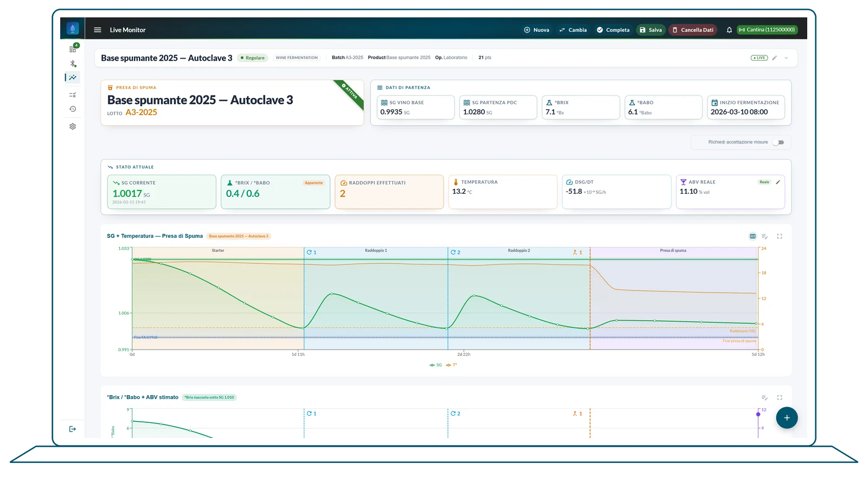The image size is (868, 489).
Task: Save with the Salva button
Action: [650, 30]
